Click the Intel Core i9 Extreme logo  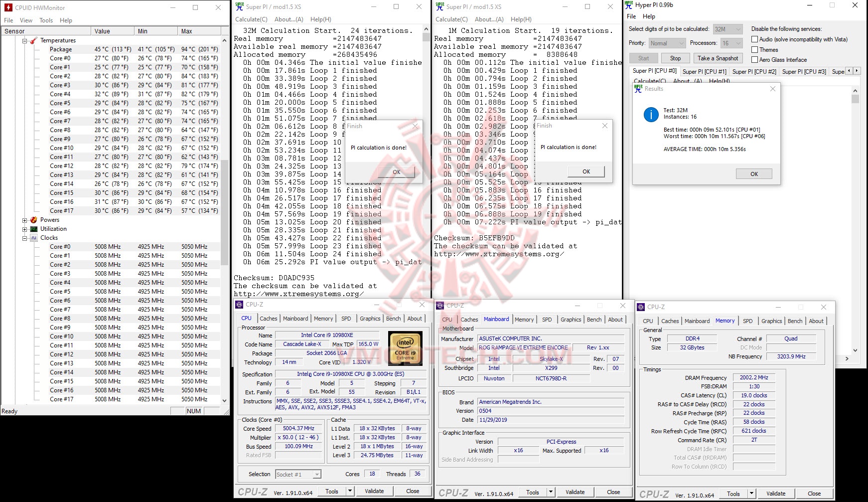click(x=405, y=348)
